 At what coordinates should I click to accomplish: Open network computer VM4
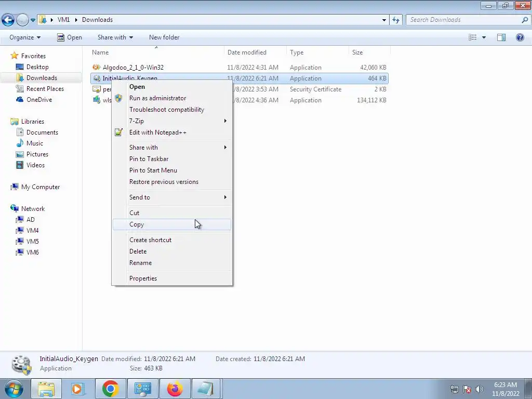click(32, 230)
